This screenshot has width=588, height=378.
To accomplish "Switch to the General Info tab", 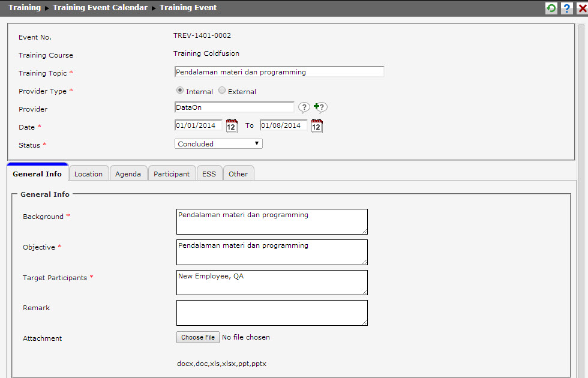I will click(37, 173).
